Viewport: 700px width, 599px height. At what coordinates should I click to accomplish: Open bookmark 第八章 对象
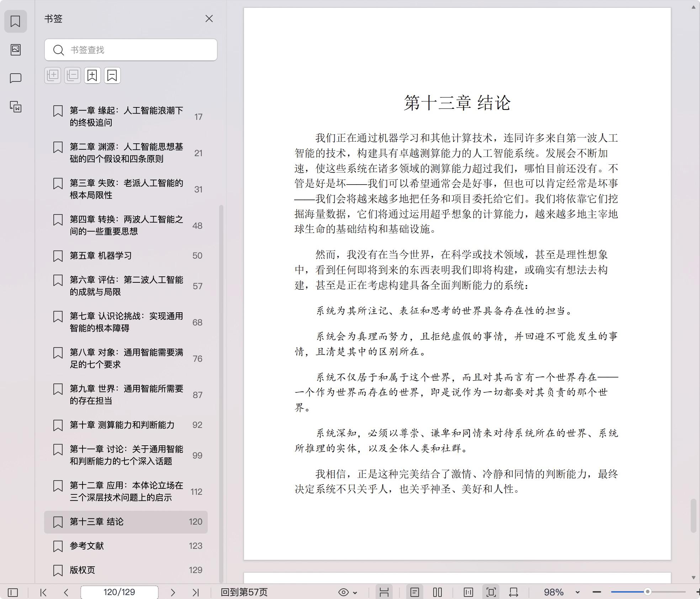click(x=126, y=359)
